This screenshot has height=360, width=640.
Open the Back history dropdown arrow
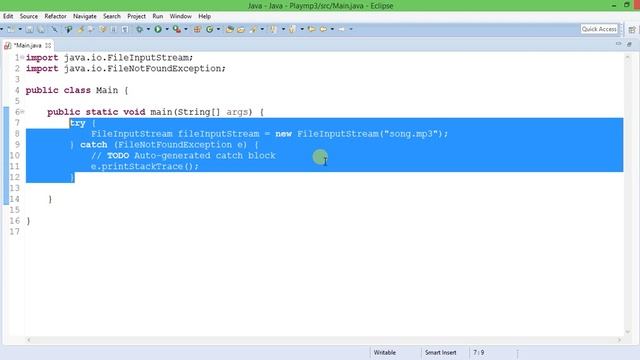[332, 29]
